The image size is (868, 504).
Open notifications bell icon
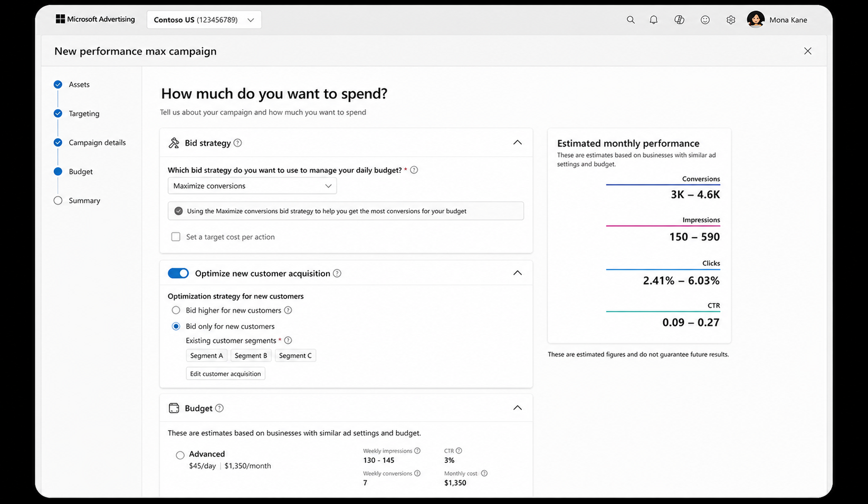pos(653,20)
